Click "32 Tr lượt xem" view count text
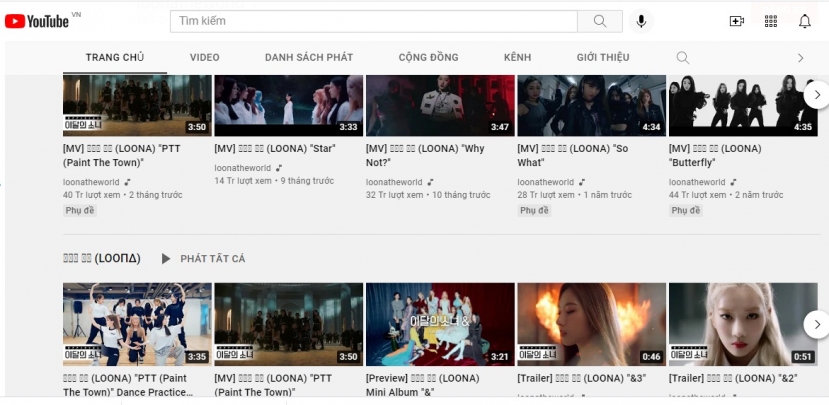The height and width of the screenshot is (405, 829). point(394,195)
